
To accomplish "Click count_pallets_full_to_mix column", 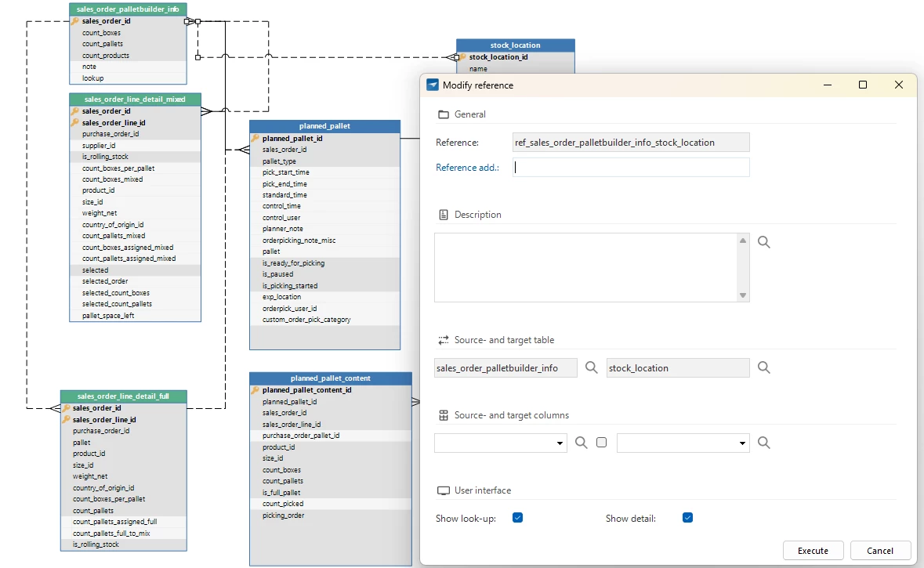I will [111, 534].
